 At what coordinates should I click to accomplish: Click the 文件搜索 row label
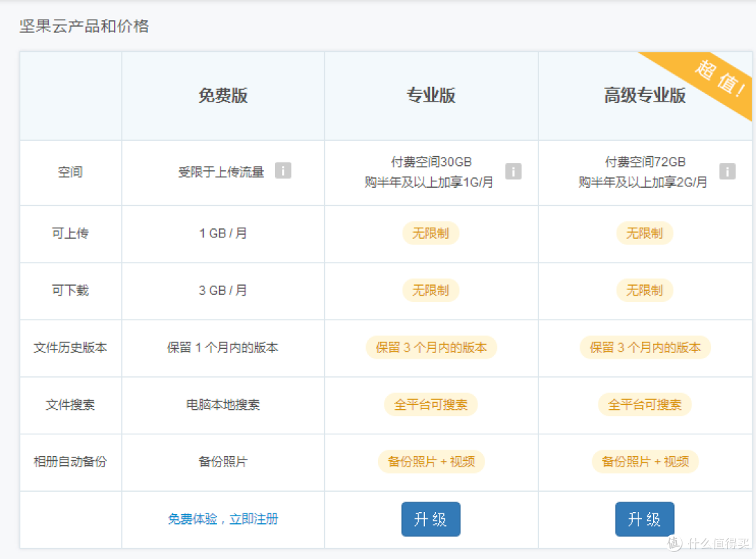pyautogui.click(x=71, y=405)
